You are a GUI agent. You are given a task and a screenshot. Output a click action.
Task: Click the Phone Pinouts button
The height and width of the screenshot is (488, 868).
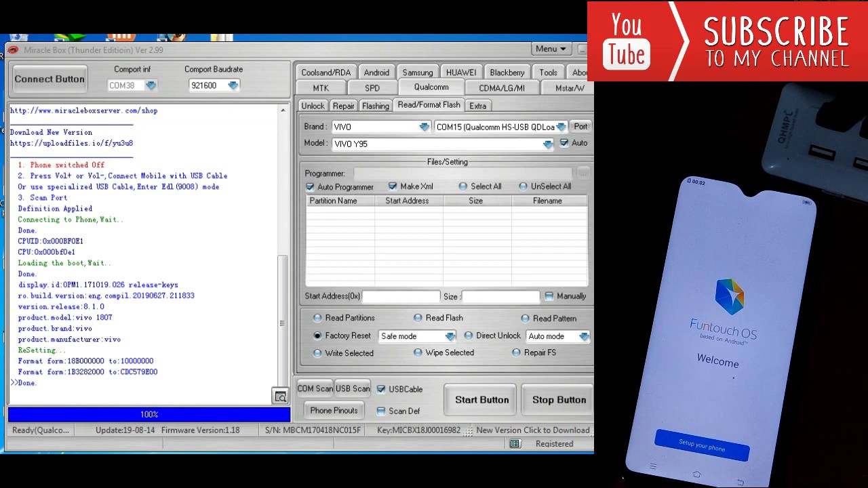click(x=334, y=410)
